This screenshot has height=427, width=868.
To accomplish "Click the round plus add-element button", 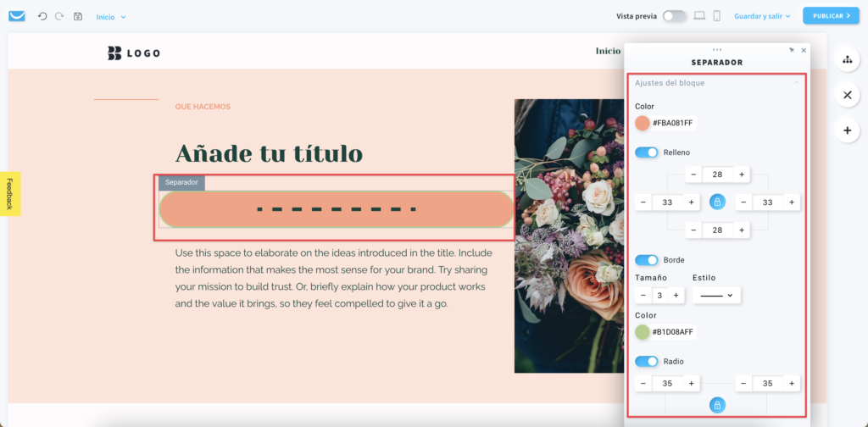I will coord(847,131).
